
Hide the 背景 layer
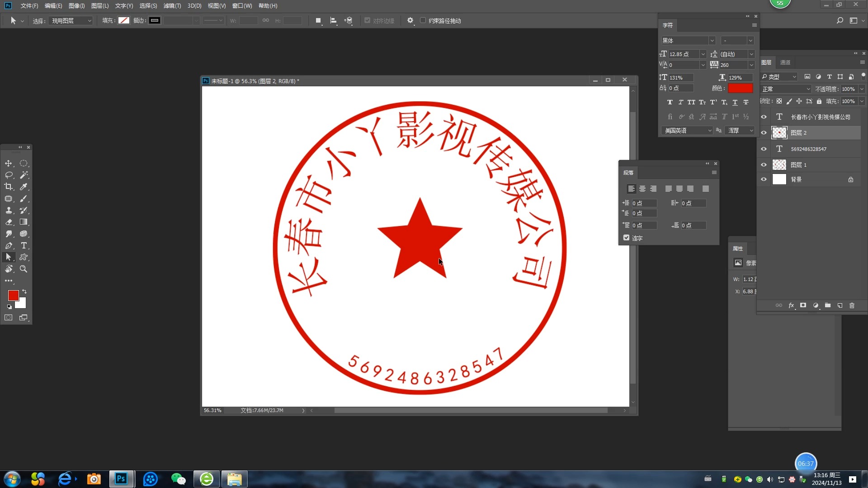(764, 179)
